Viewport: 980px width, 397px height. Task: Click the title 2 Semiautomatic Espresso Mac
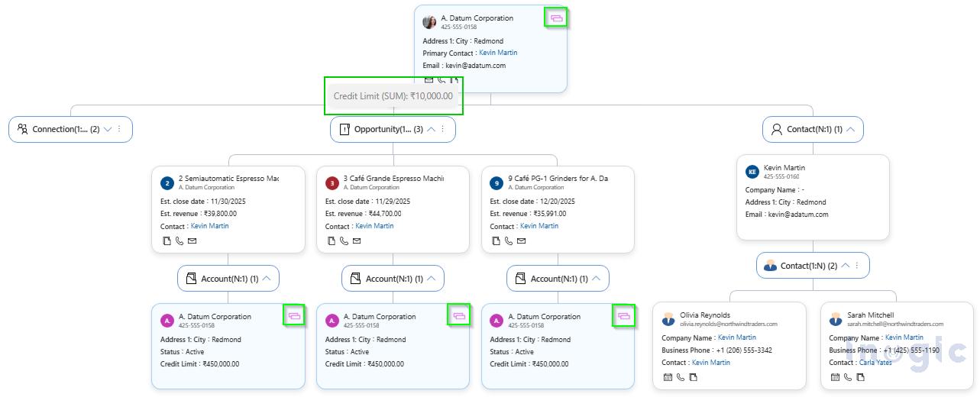pos(228,178)
